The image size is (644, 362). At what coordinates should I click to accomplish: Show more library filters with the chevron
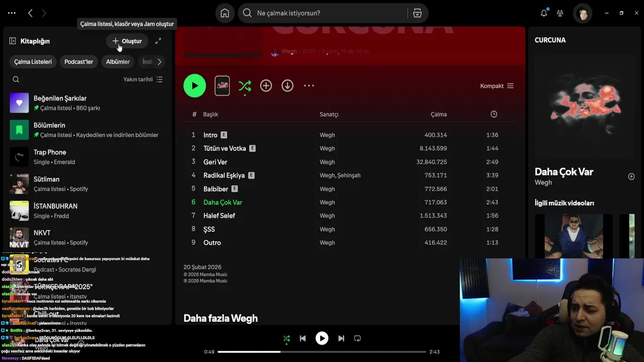[x=159, y=62]
